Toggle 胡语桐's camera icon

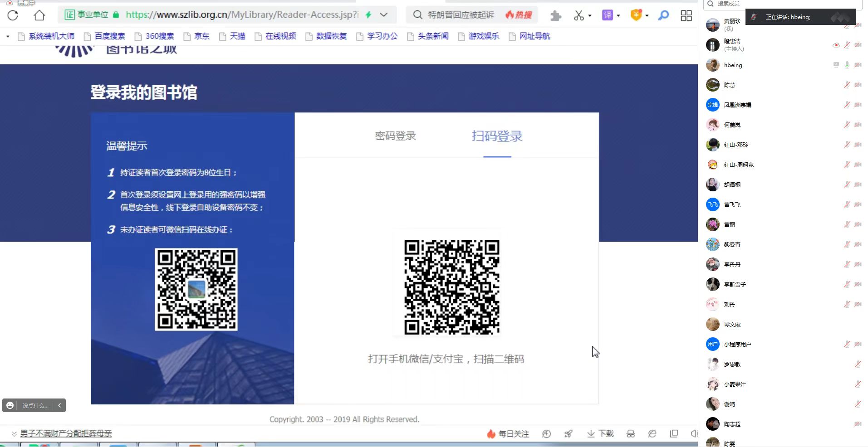coord(858,185)
